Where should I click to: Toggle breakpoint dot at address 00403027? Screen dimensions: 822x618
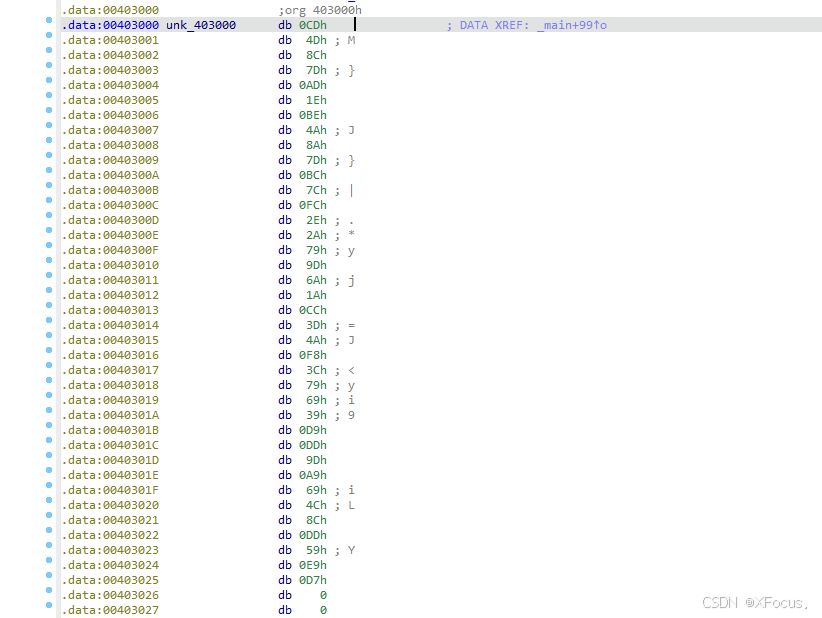49,605
